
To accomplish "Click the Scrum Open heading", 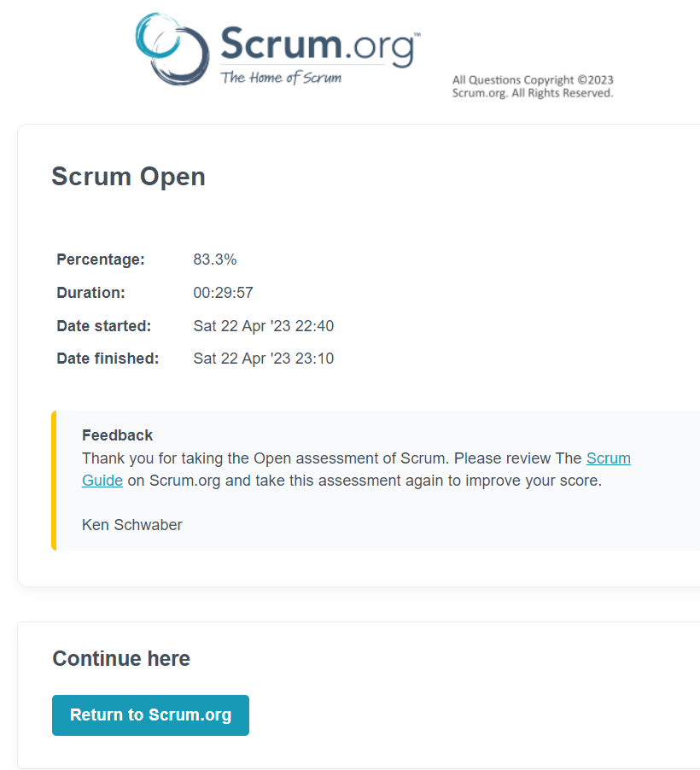I will [128, 177].
